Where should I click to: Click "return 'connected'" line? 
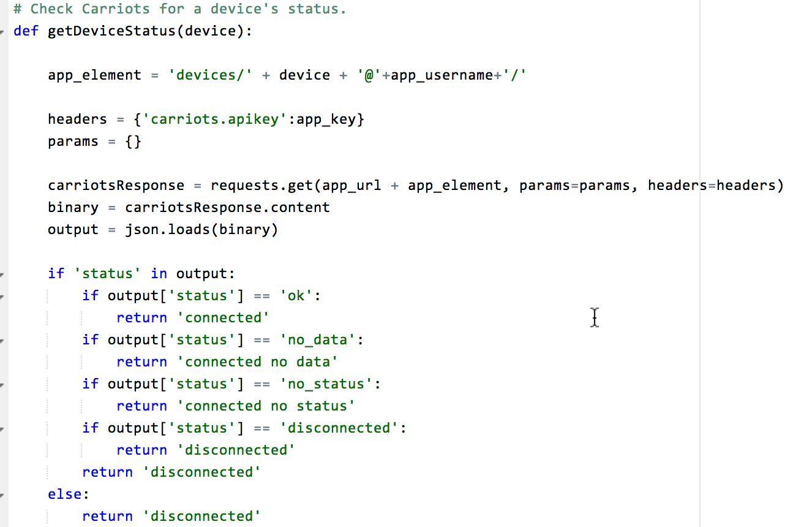193,317
